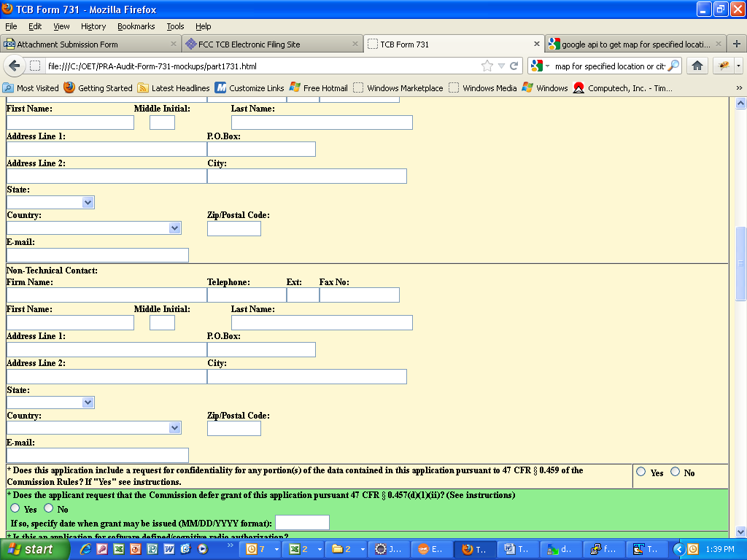Select Yes for confidentiality request

pos(641,472)
